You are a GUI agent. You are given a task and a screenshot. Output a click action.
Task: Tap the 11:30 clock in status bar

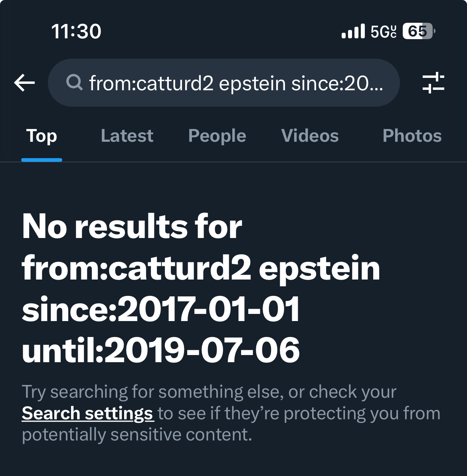(x=76, y=31)
